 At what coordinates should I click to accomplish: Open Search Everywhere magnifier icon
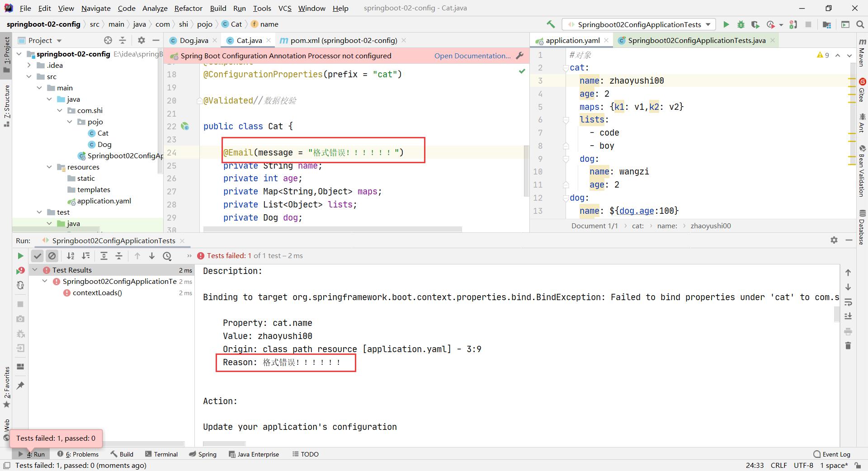860,24
